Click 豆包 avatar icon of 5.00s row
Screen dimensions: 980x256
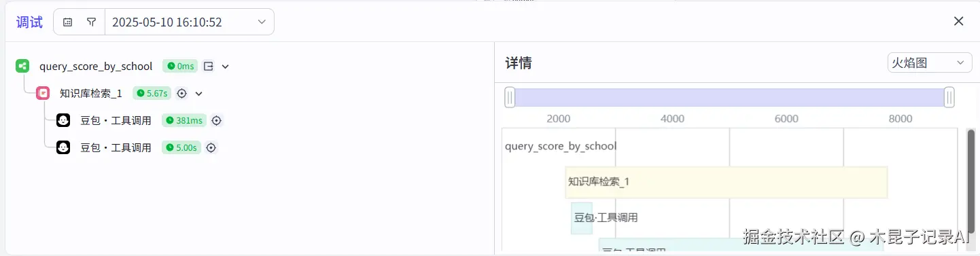pos(63,147)
